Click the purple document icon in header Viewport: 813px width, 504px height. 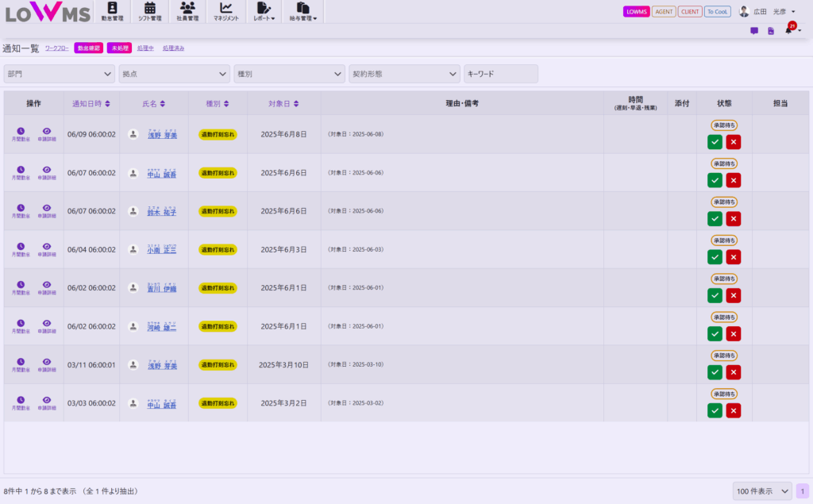click(771, 31)
